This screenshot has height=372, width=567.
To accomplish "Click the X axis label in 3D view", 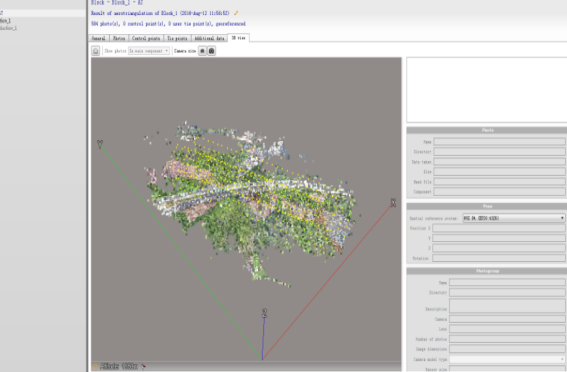I will (393, 202).
